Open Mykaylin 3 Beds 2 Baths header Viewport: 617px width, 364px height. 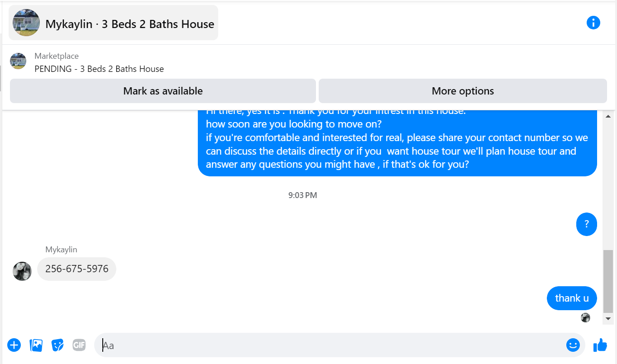[x=113, y=23]
